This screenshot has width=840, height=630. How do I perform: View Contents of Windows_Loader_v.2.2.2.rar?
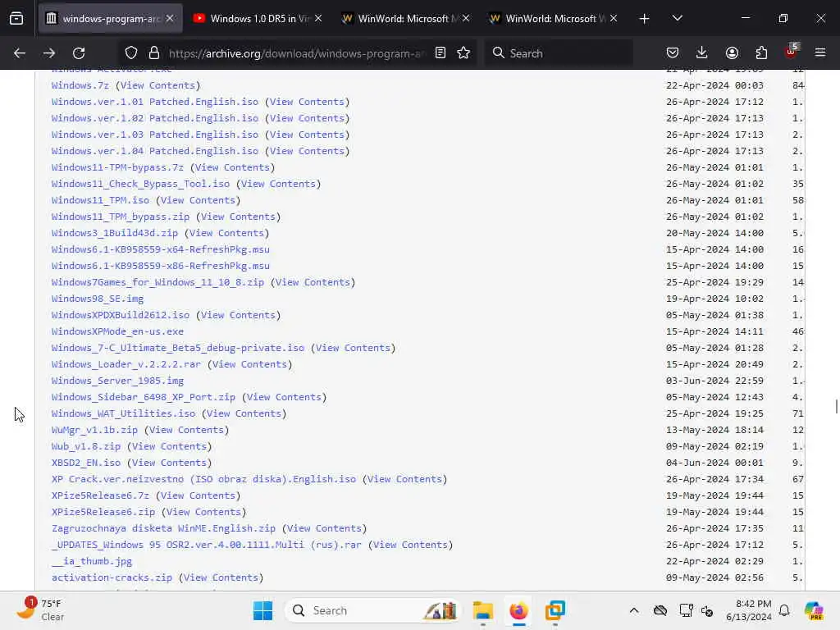pyautogui.click(x=249, y=364)
